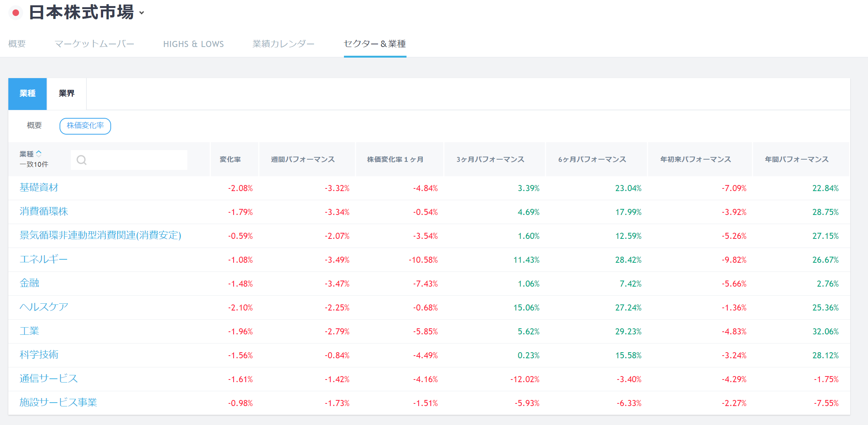Click the search magnifier icon
The height and width of the screenshot is (425, 868).
click(x=82, y=160)
